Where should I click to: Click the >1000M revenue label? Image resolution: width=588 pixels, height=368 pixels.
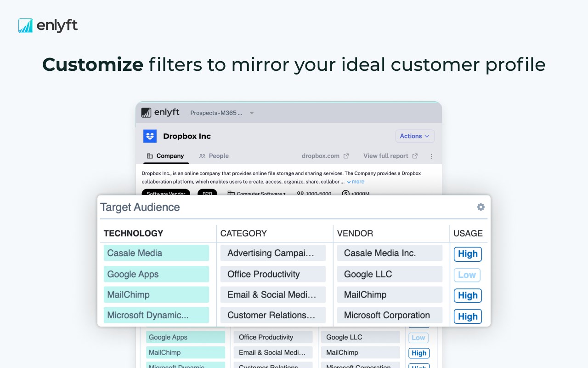(356, 194)
